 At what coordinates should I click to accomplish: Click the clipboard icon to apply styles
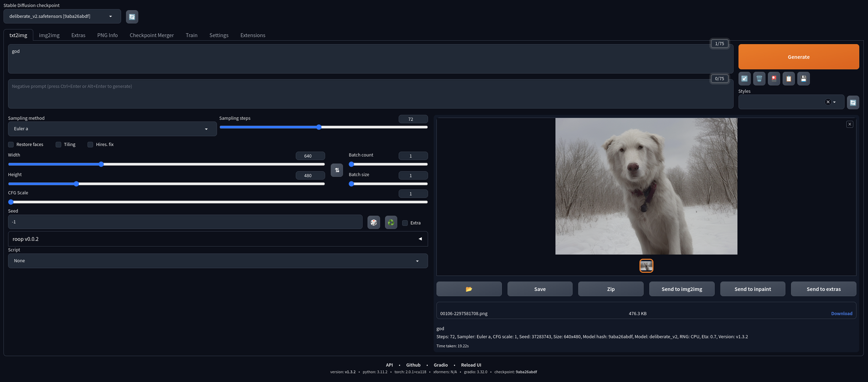click(788, 78)
